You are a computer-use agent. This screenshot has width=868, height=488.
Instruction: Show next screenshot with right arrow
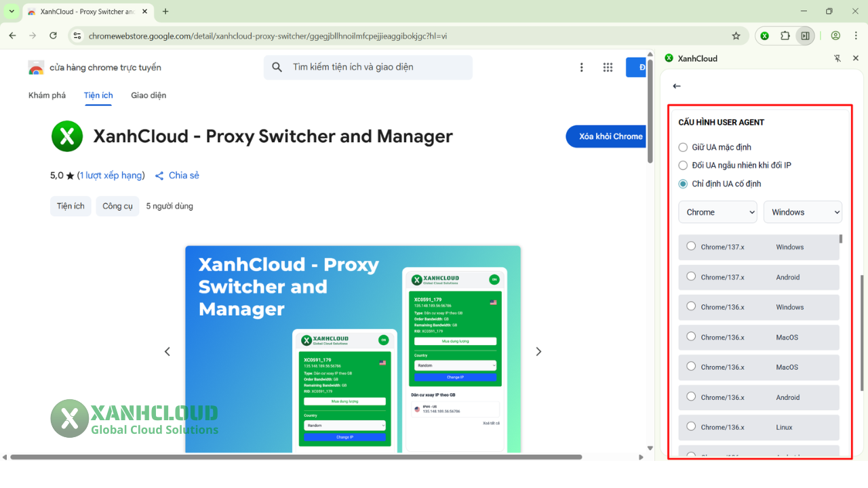538,351
